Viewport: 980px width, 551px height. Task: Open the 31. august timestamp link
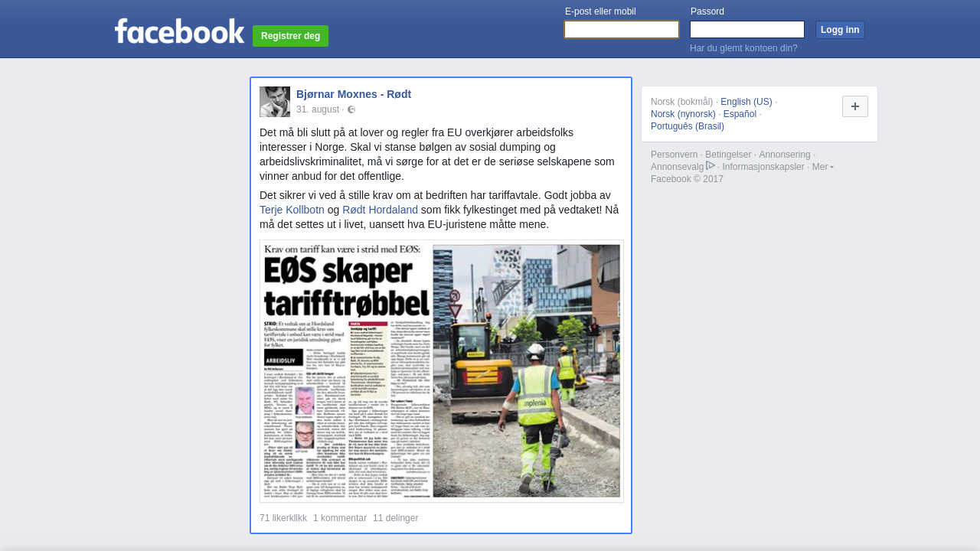[317, 109]
